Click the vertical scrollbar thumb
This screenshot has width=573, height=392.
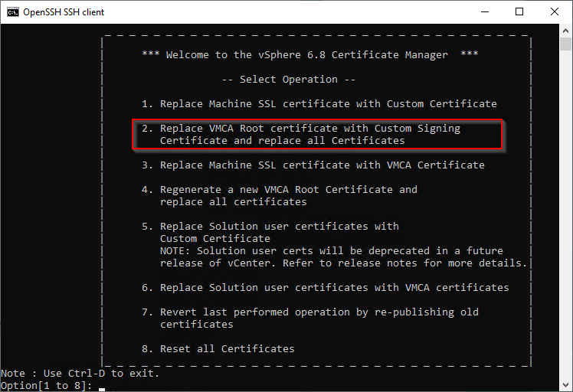point(565,44)
